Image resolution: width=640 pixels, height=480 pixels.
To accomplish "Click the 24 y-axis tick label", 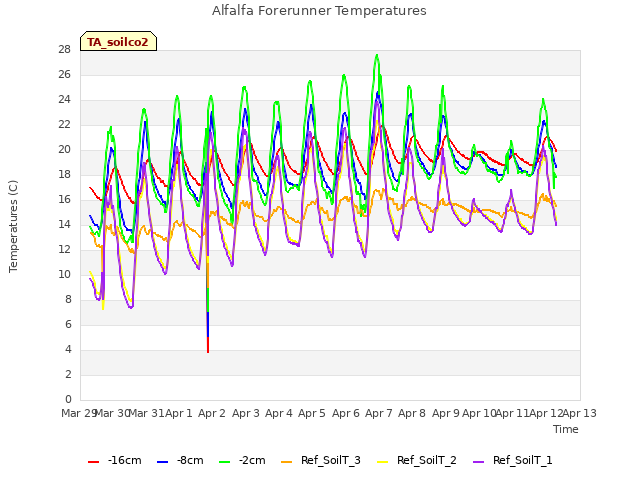I will coord(65,100).
